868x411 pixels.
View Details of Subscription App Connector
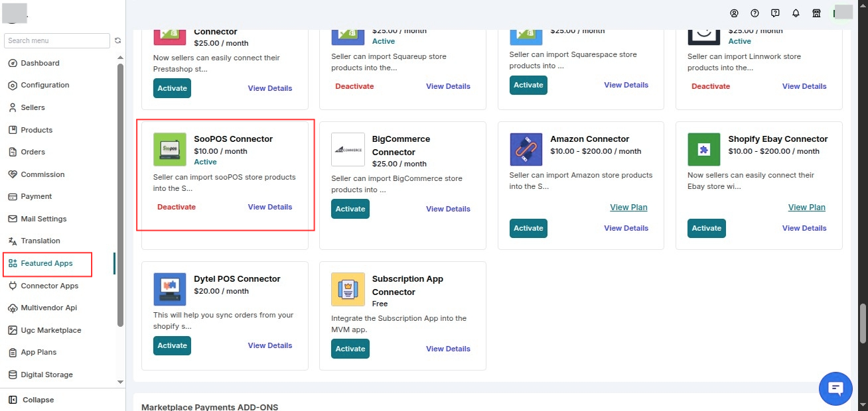coord(448,349)
